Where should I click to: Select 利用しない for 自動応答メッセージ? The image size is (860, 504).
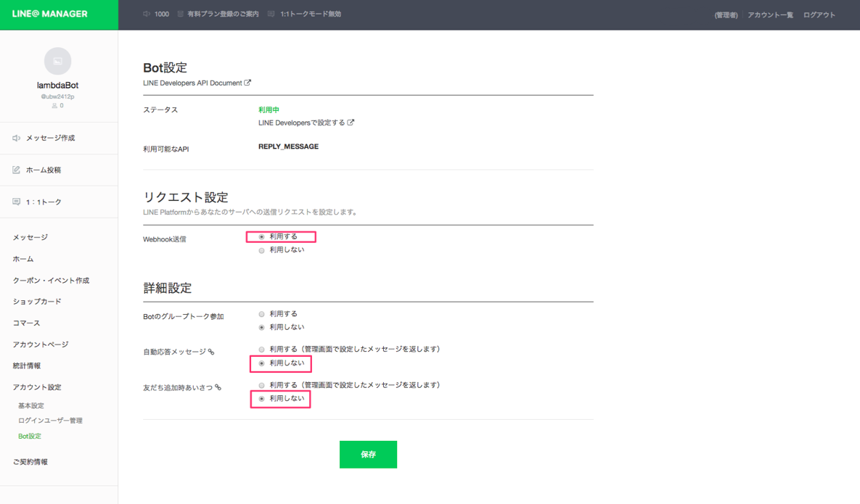pyautogui.click(x=261, y=363)
